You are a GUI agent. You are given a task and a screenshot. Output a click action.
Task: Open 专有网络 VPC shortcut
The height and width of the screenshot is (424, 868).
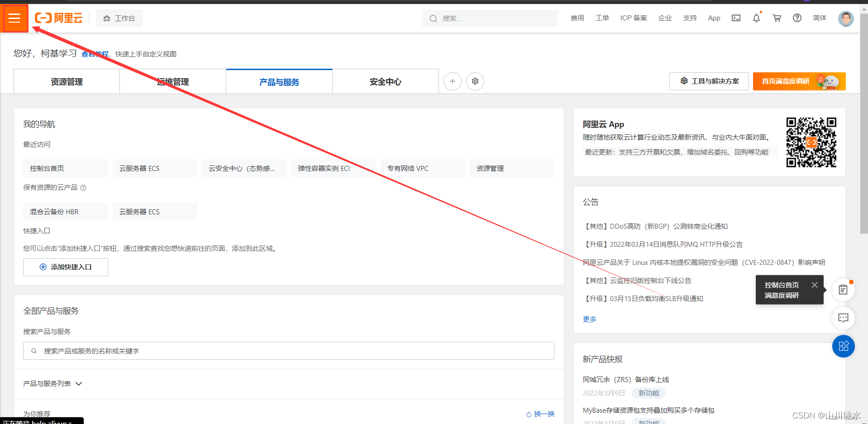point(423,168)
